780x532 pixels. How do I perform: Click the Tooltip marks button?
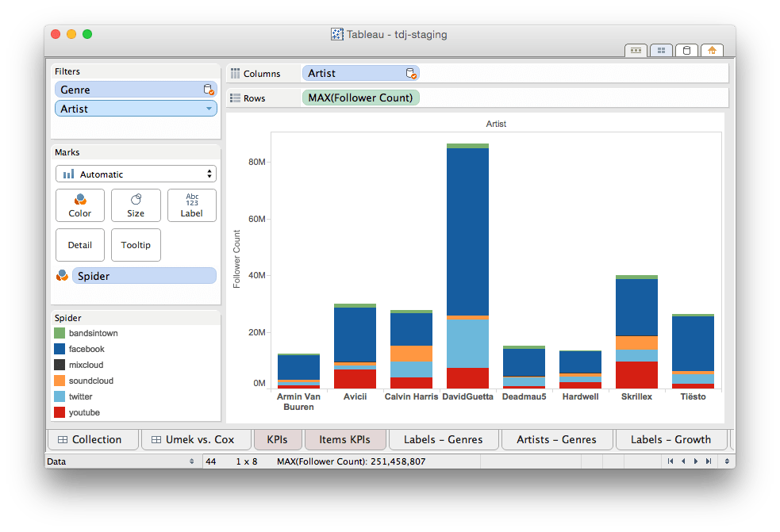tap(136, 245)
